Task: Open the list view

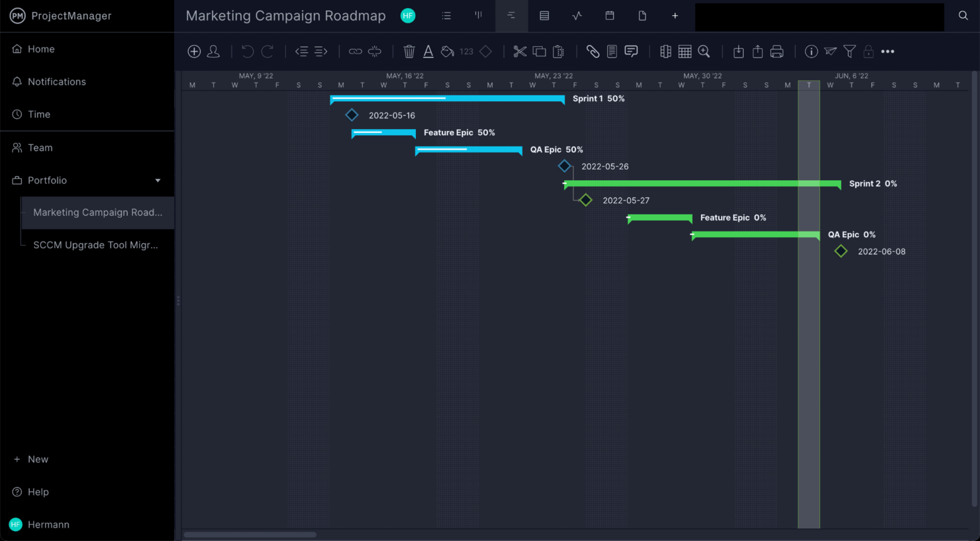Action: coord(446,15)
